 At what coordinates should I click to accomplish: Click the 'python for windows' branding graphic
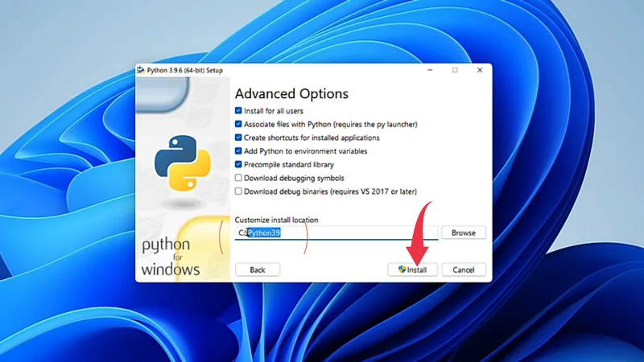point(169,257)
